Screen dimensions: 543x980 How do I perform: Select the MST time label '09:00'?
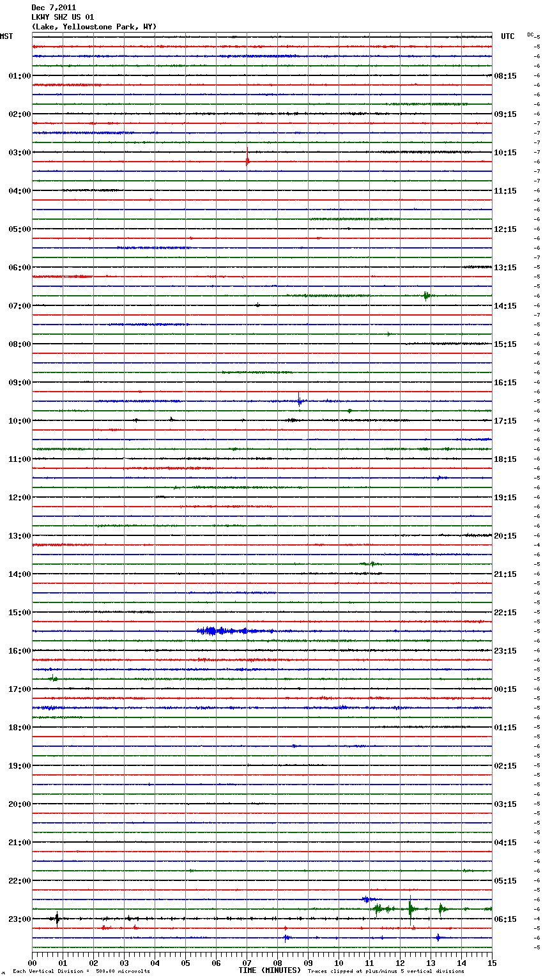click(x=20, y=383)
